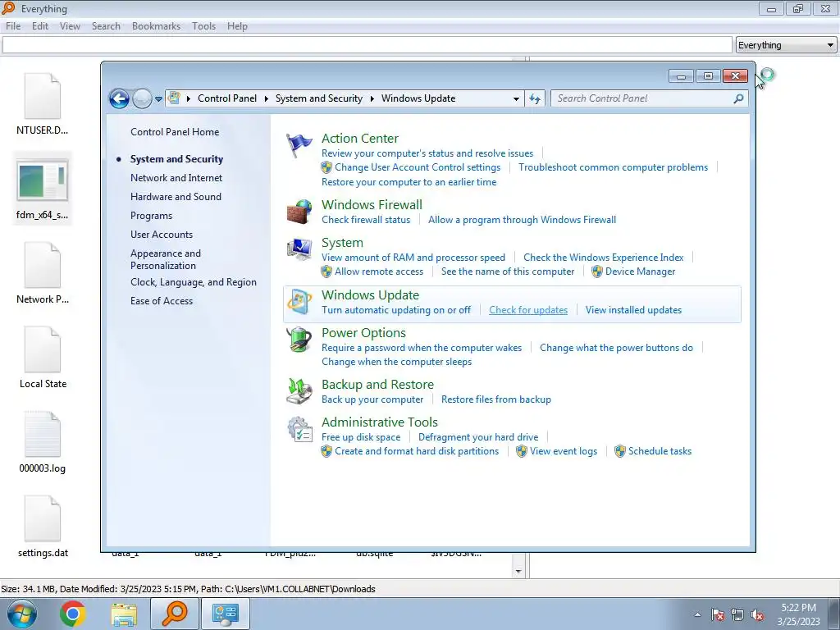
Task: Click the Action Center flag in system tray
Action: click(x=718, y=615)
